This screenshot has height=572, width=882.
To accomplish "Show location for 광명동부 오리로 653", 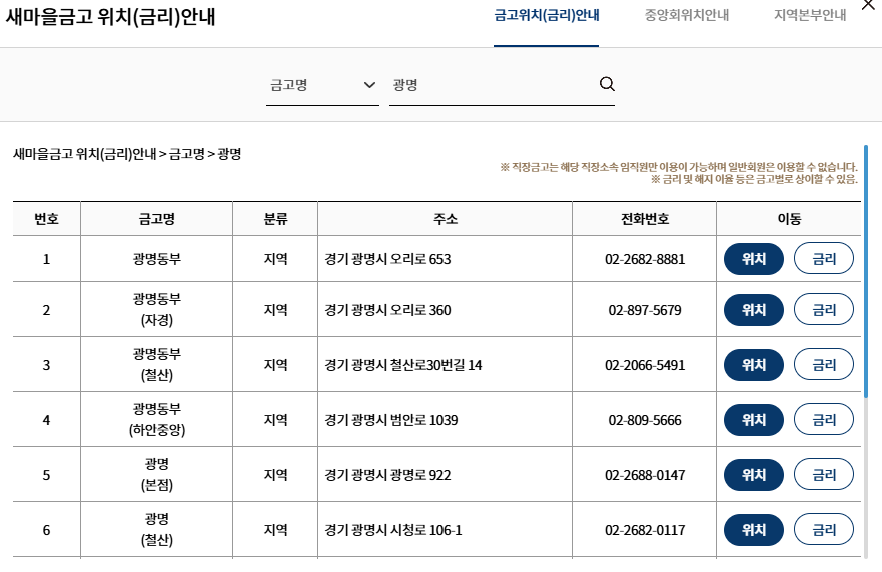I will [x=754, y=259].
